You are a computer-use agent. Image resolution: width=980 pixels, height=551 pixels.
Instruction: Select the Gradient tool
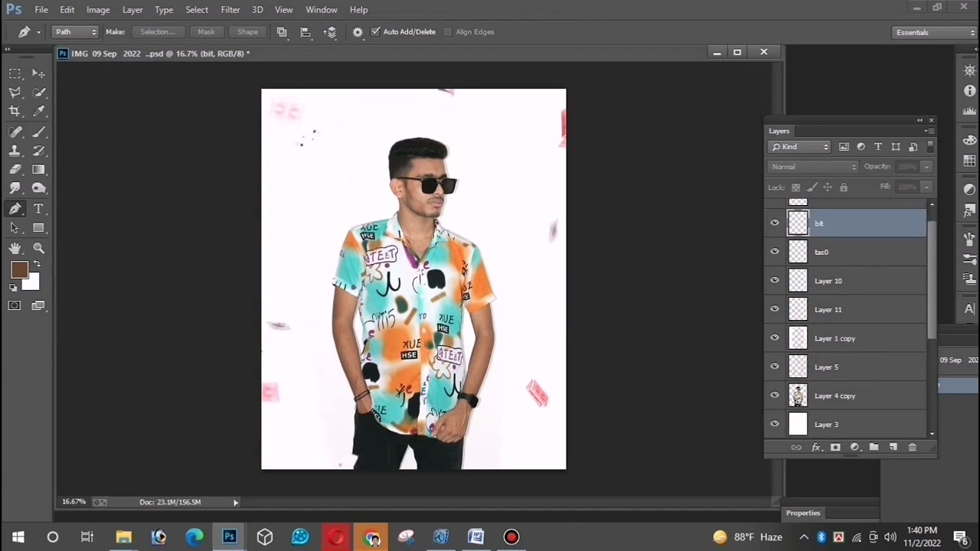coord(38,170)
